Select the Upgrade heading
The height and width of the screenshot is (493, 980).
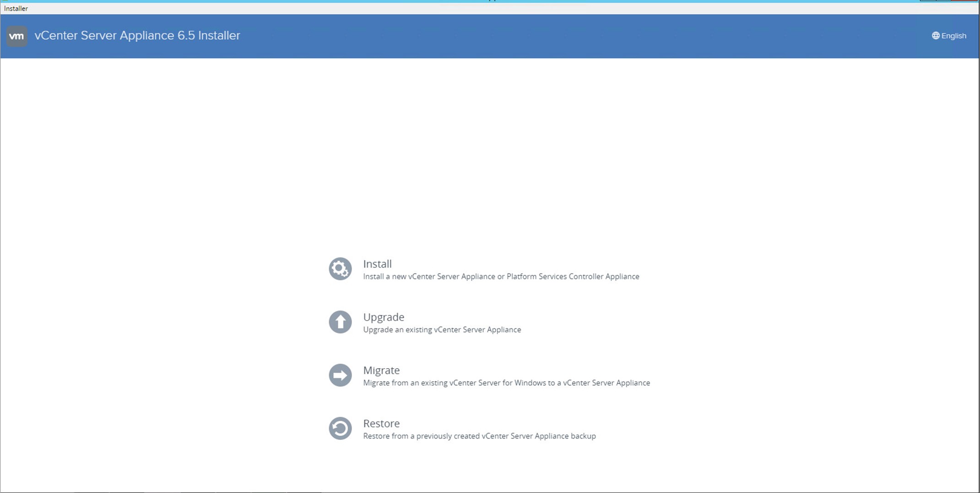pyautogui.click(x=384, y=317)
